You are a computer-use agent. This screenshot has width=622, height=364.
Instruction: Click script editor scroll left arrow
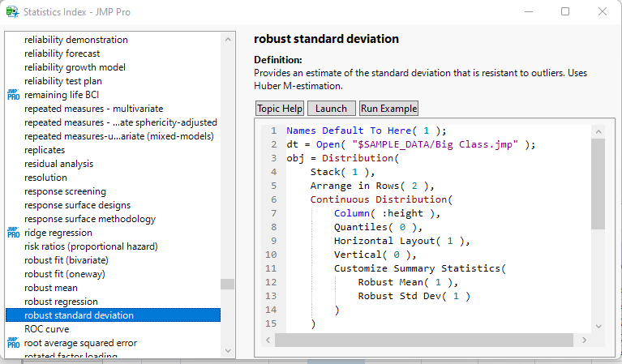(268, 340)
